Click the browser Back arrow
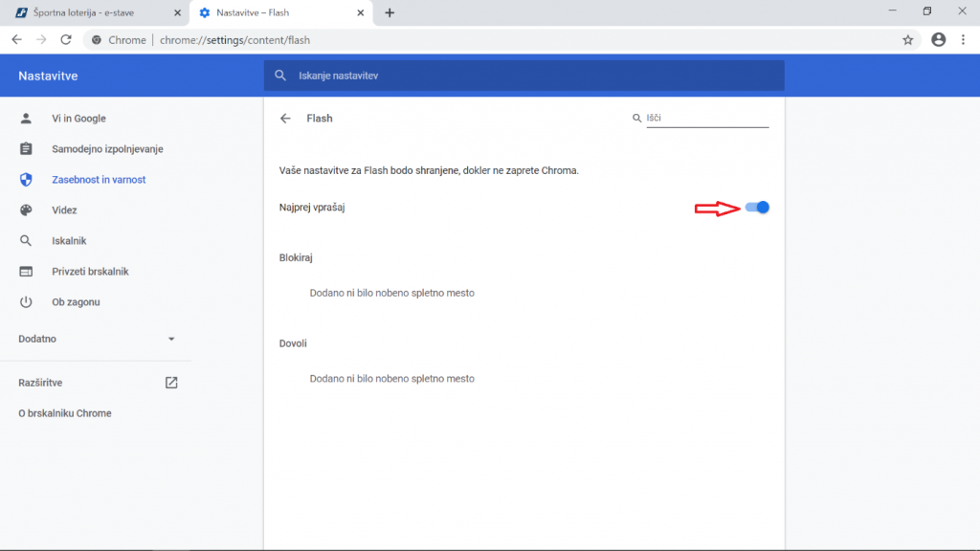Image resolution: width=980 pixels, height=551 pixels. [17, 39]
